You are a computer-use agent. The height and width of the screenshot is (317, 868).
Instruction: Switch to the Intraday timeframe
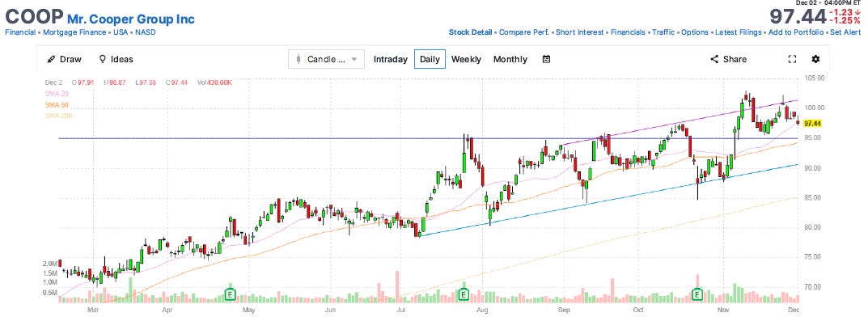tap(390, 59)
